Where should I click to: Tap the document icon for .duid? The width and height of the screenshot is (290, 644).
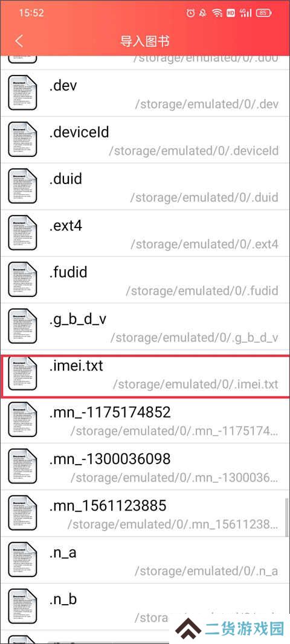click(x=22, y=186)
